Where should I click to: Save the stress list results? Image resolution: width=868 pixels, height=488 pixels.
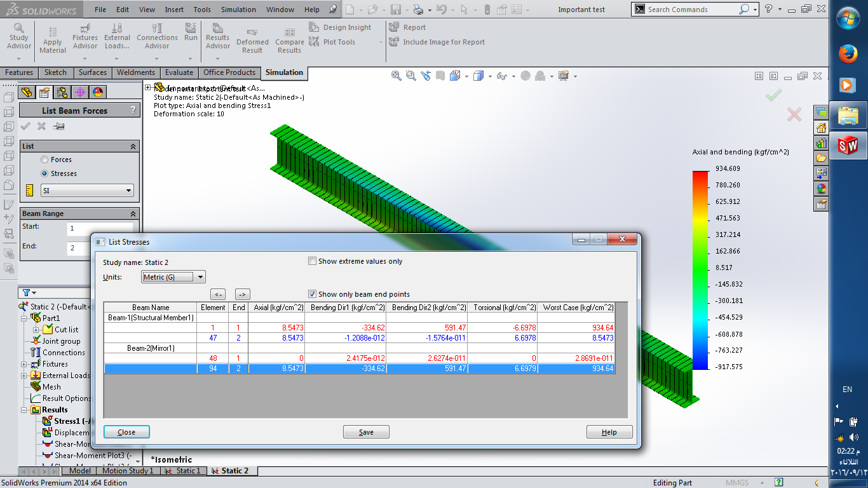[366, 432]
